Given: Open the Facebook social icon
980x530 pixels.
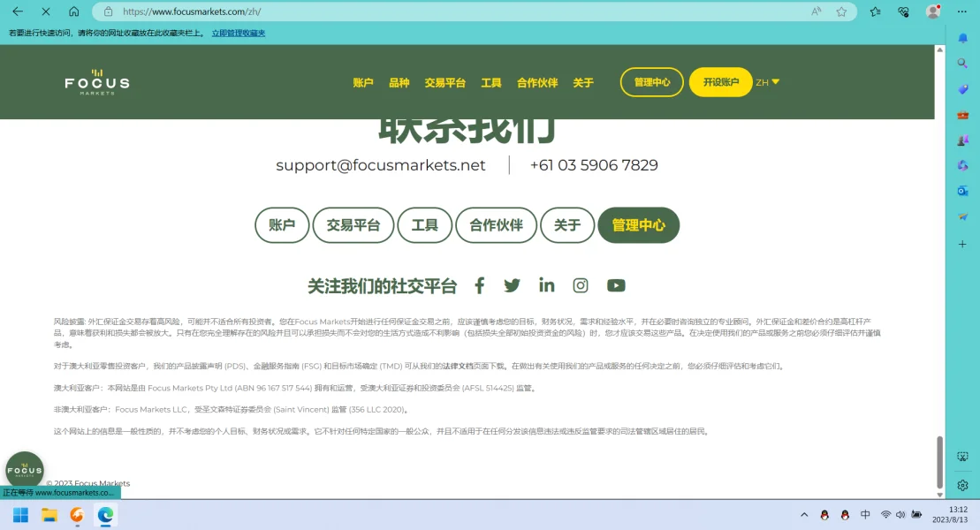Looking at the screenshot, I should tap(479, 285).
